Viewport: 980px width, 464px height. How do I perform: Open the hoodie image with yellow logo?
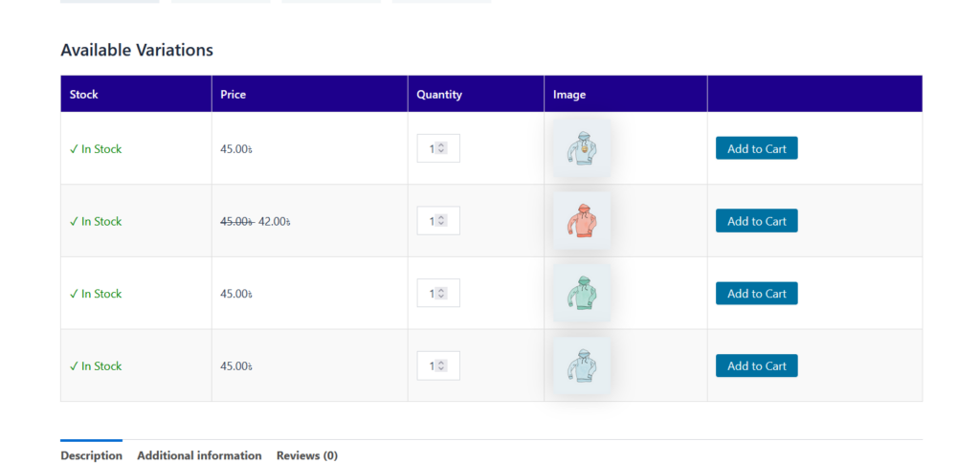coord(581,149)
